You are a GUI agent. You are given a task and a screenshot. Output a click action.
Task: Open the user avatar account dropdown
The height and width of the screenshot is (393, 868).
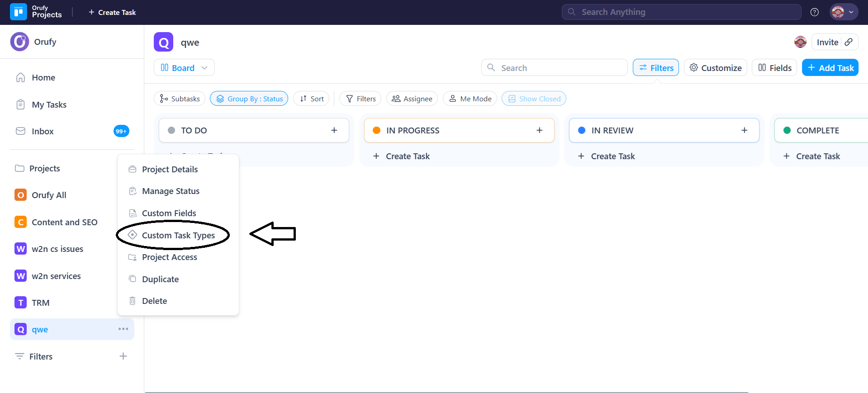843,12
